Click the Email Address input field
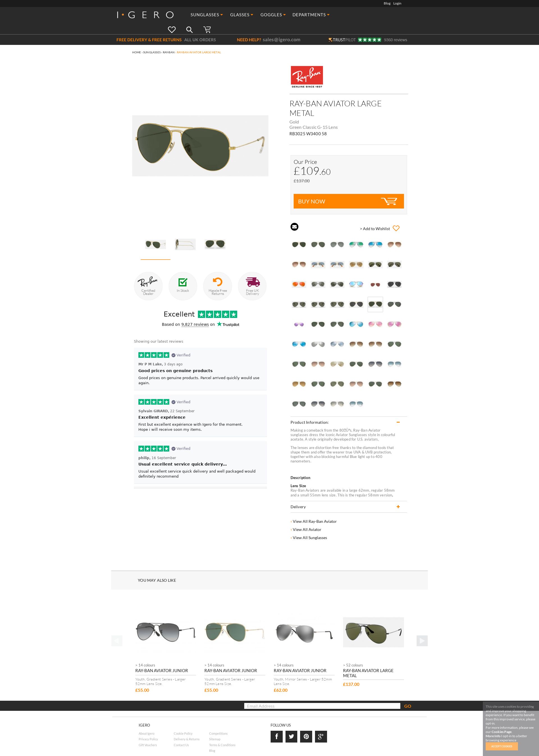Image resolution: width=539 pixels, height=756 pixels. click(x=322, y=706)
